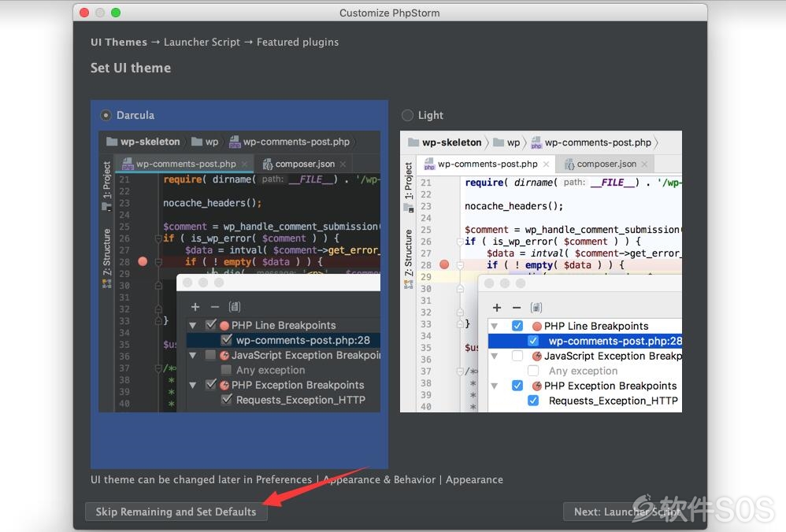Toggle PHP Line Breakpoints checkbox in Light preview
The width and height of the screenshot is (786, 532).
517,326
